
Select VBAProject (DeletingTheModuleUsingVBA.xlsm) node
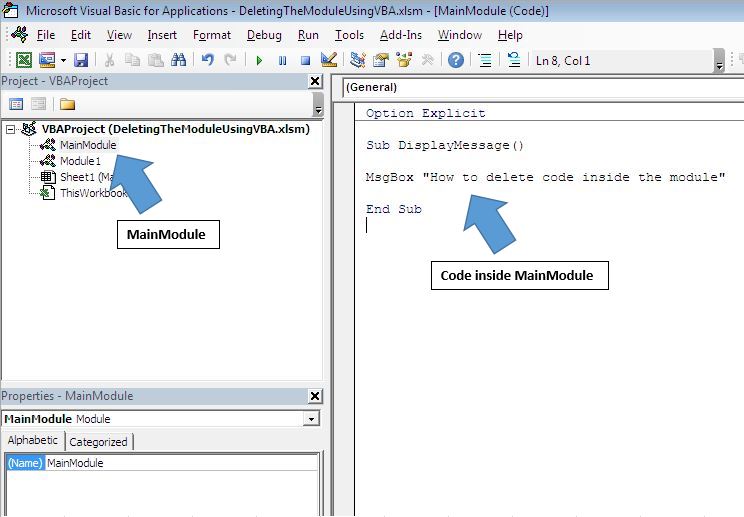pos(176,129)
